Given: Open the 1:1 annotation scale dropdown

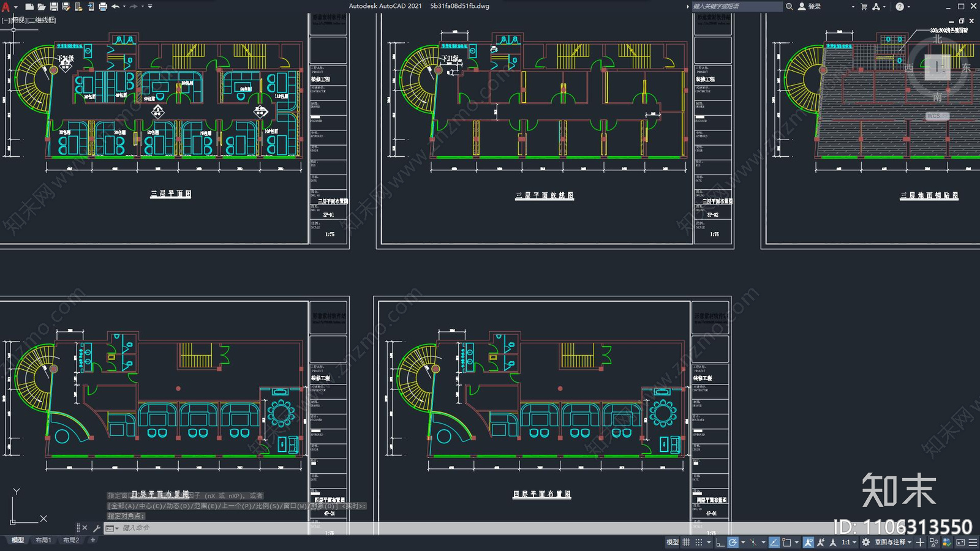Looking at the screenshot, I should point(849,542).
